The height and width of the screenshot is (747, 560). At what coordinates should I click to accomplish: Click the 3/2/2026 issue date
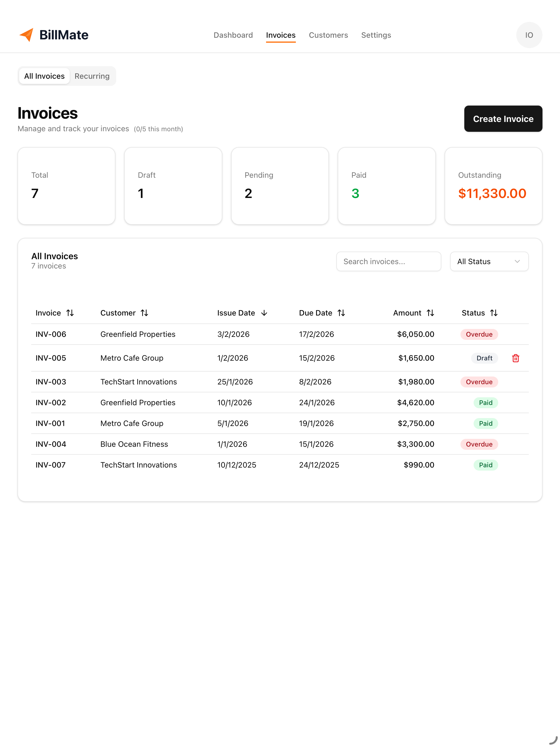click(x=234, y=334)
